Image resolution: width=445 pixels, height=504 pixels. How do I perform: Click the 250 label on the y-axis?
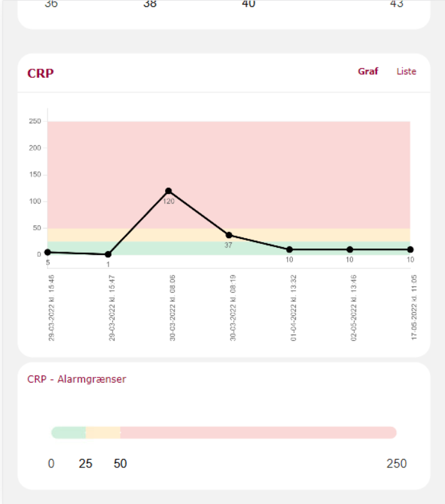(x=35, y=121)
